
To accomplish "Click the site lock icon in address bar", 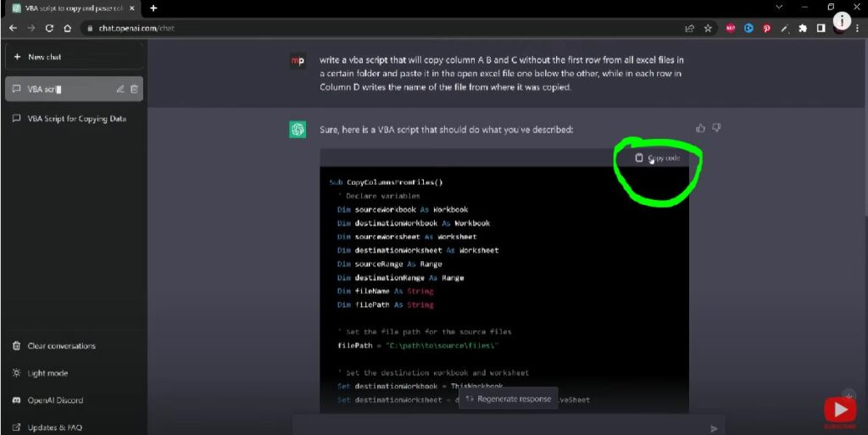I will 90,28.
